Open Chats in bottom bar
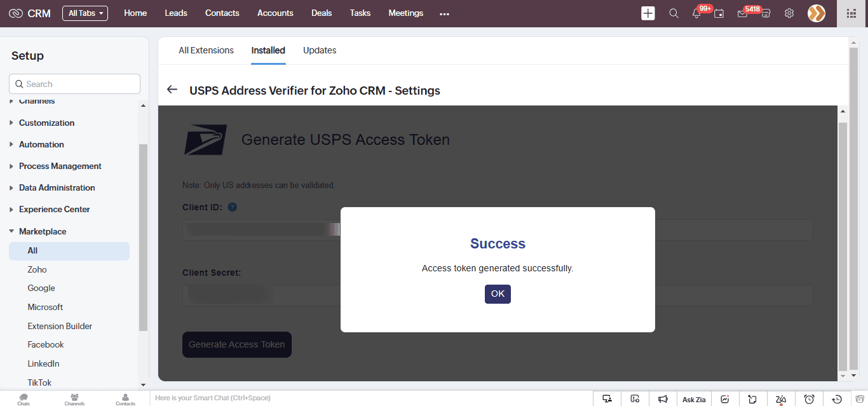 [24, 399]
